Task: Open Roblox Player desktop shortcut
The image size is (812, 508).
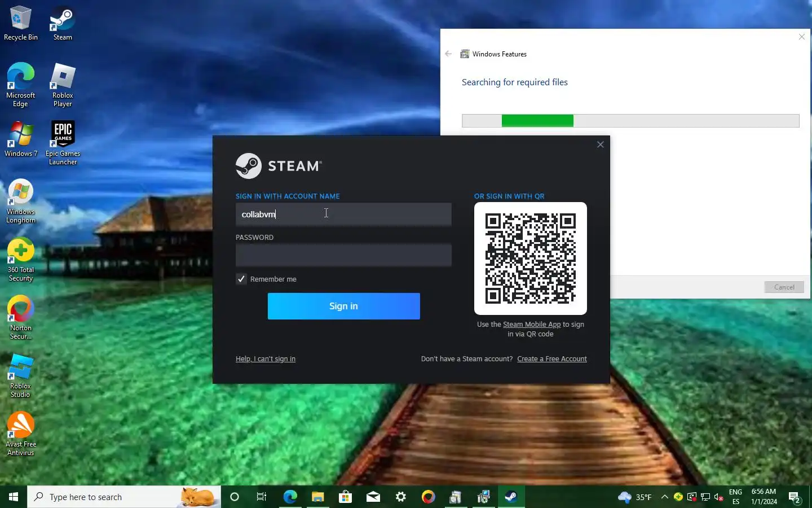Action: (x=63, y=85)
